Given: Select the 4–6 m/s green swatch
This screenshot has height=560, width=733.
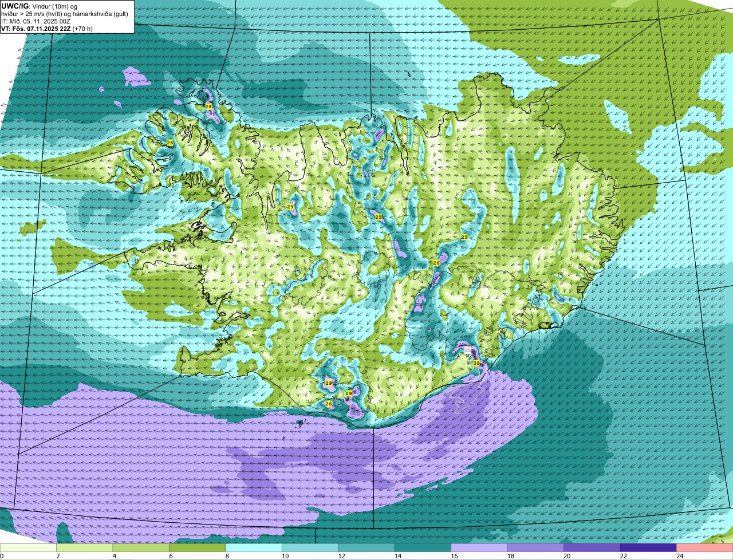Looking at the screenshot, I should coord(142,547).
